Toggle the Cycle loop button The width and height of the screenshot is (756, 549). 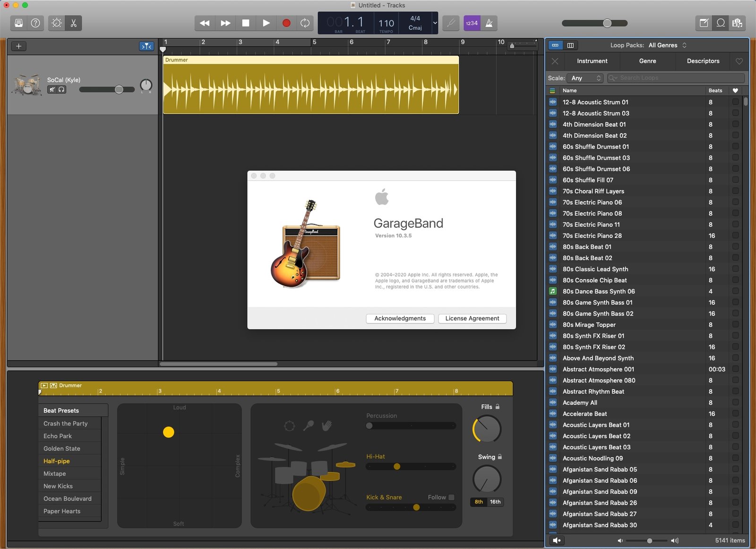click(x=305, y=23)
